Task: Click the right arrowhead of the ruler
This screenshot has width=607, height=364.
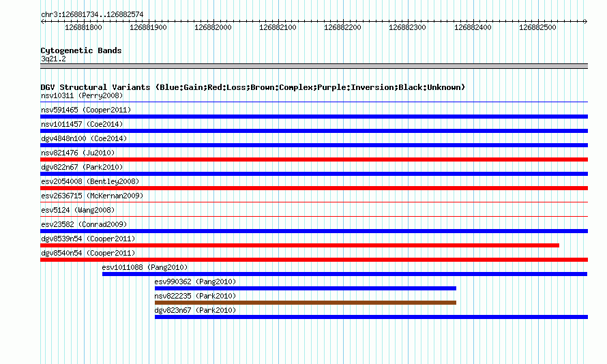Action: point(586,22)
